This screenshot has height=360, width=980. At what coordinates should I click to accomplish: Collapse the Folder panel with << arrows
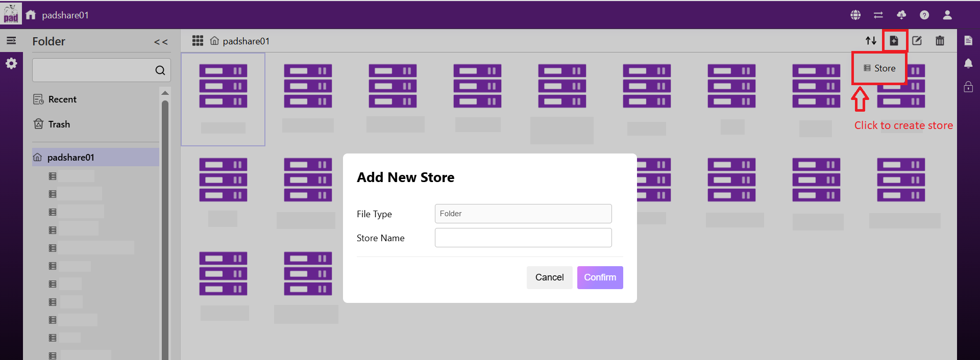161,42
